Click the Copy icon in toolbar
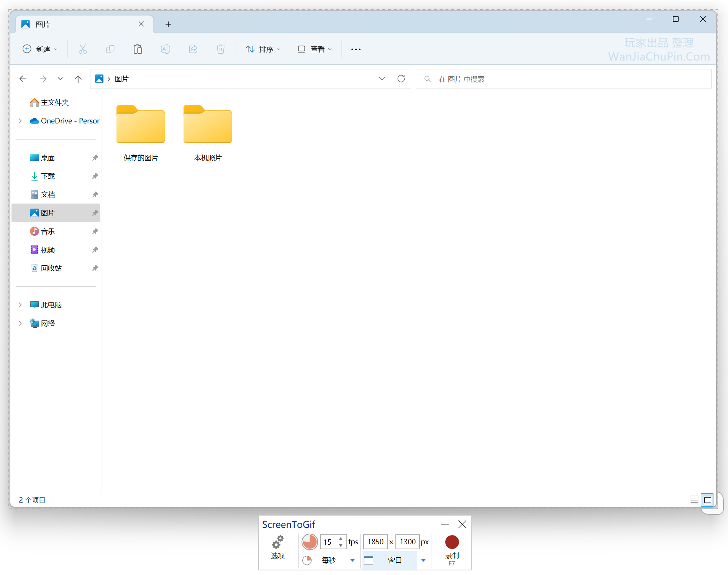The width and height of the screenshot is (728, 575). [x=110, y=49]
